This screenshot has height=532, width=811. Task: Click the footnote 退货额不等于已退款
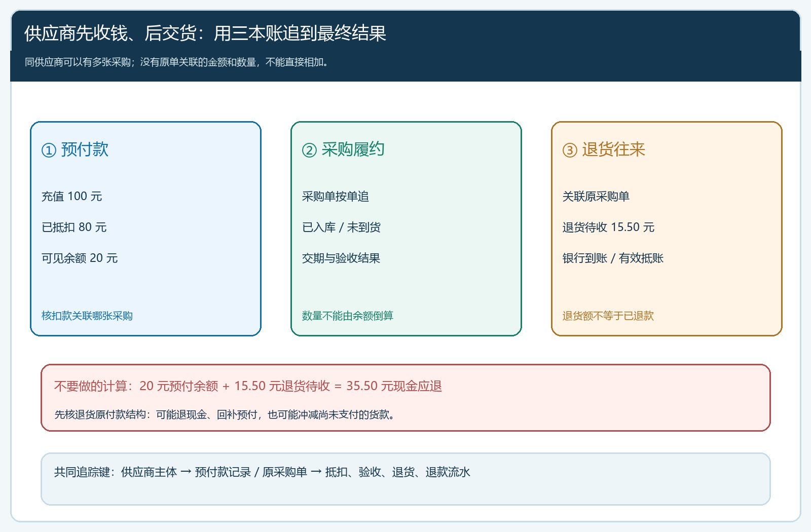click(608, 316)
